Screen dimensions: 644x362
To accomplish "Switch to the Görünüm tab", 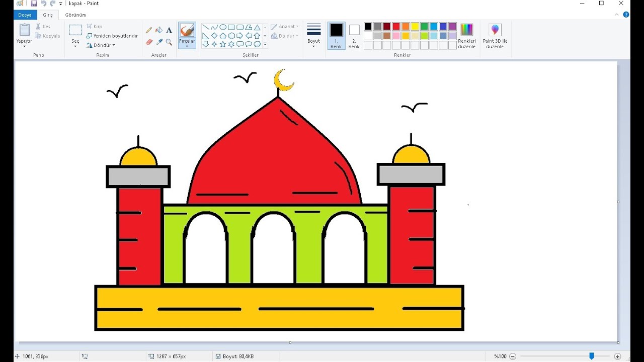I will (75, 15).
